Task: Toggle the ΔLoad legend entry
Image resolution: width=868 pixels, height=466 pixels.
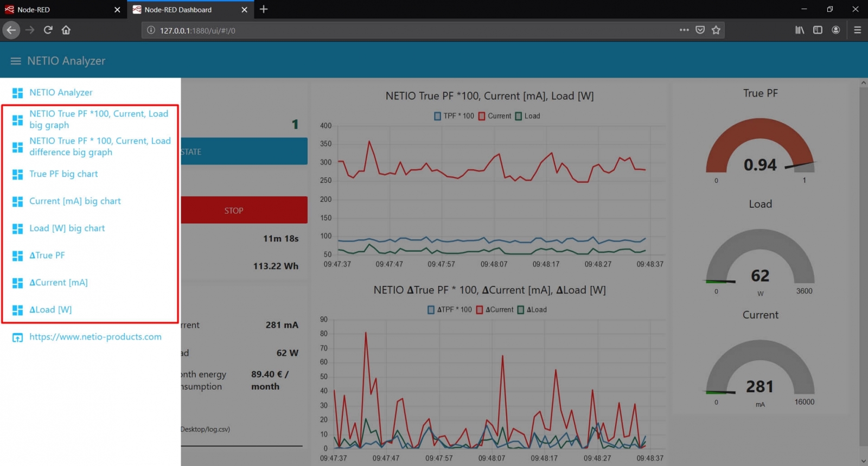Action: pos(532,310)
